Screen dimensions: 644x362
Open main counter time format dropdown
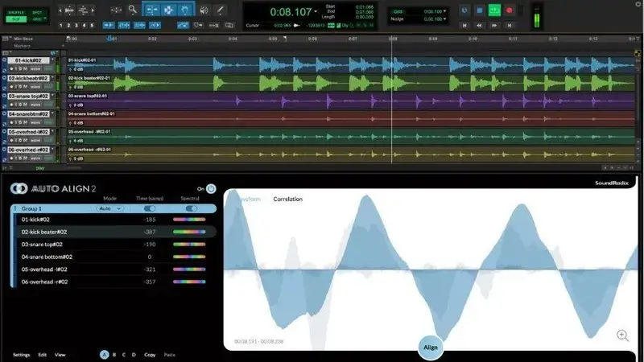click(316, 11)
